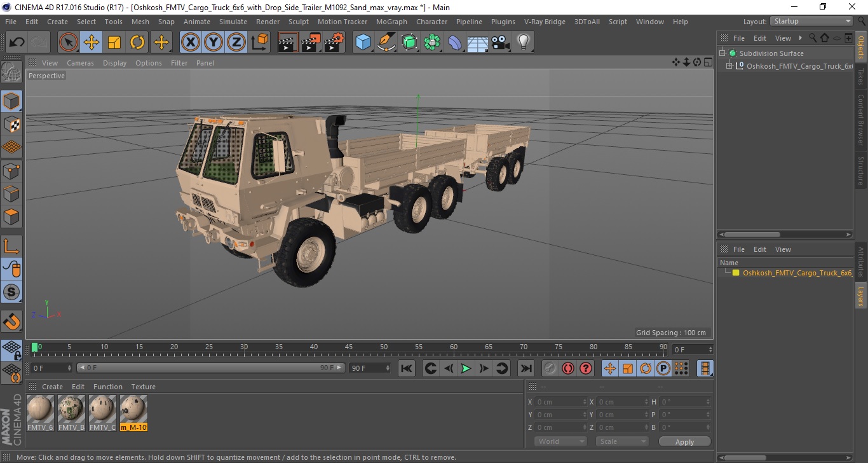Screen dimensions: 868x463
Task: Toggle the X axis lock
Action: (x=191, y=43)
